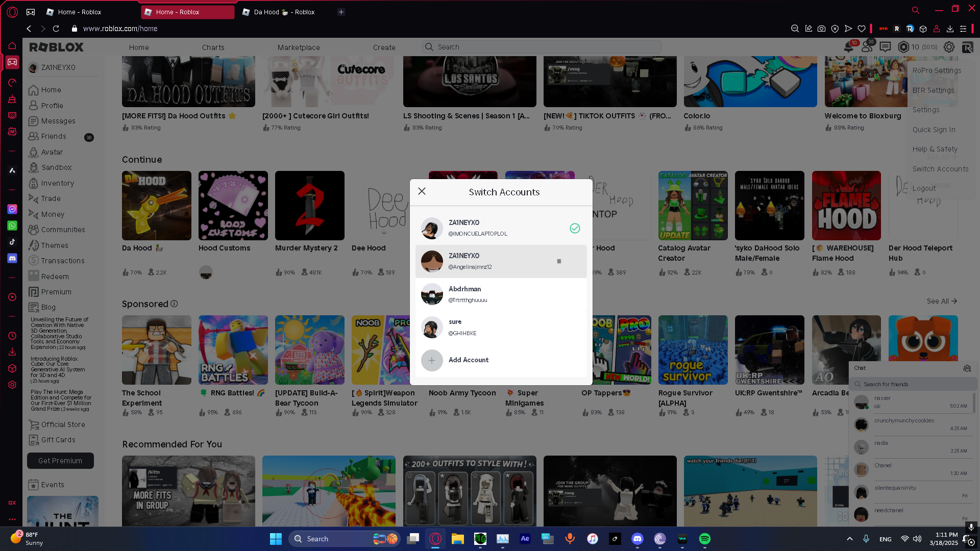Open the settings gear icon
The height and width of the screenshot is (551, 980).
pyautogui.click(x=949, y=47)
